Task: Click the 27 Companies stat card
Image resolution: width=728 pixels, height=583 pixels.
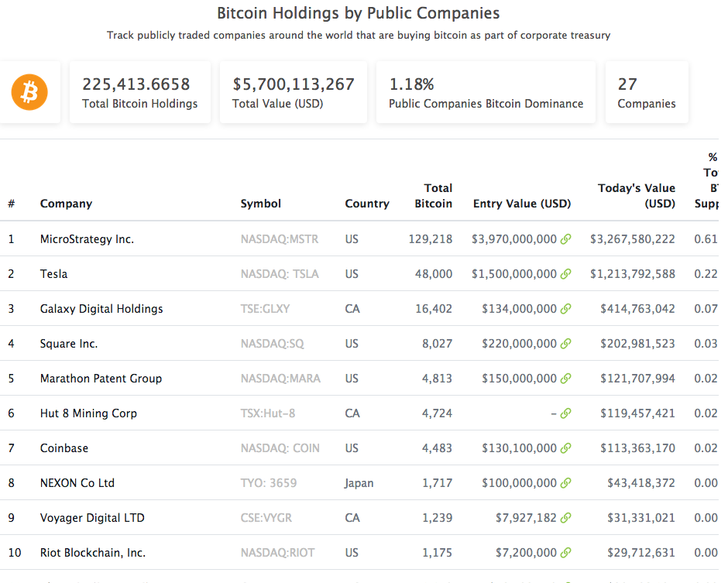Action: (x=647, y=92)
